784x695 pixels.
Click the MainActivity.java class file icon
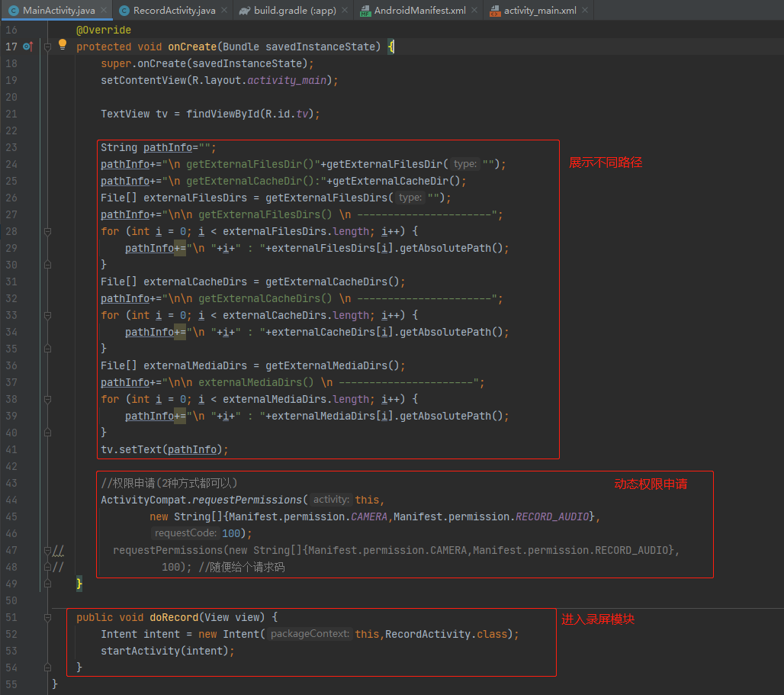pos(14,11)
